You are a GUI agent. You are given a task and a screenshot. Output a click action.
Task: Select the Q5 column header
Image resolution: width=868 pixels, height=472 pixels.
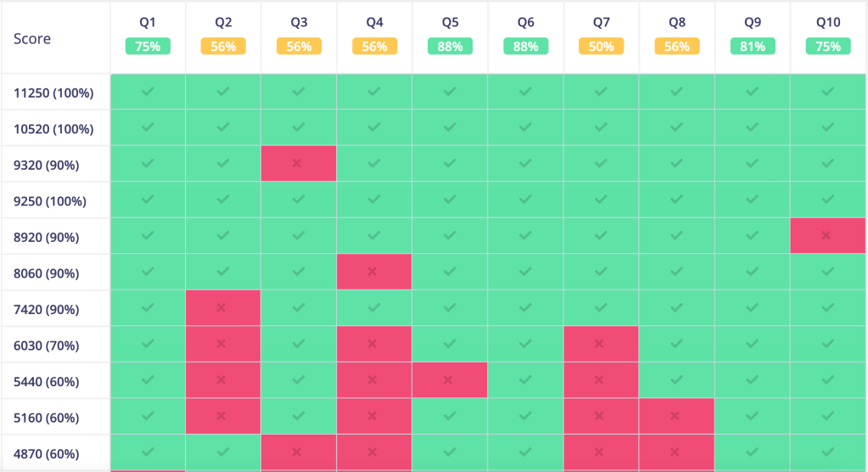point(450,20)
